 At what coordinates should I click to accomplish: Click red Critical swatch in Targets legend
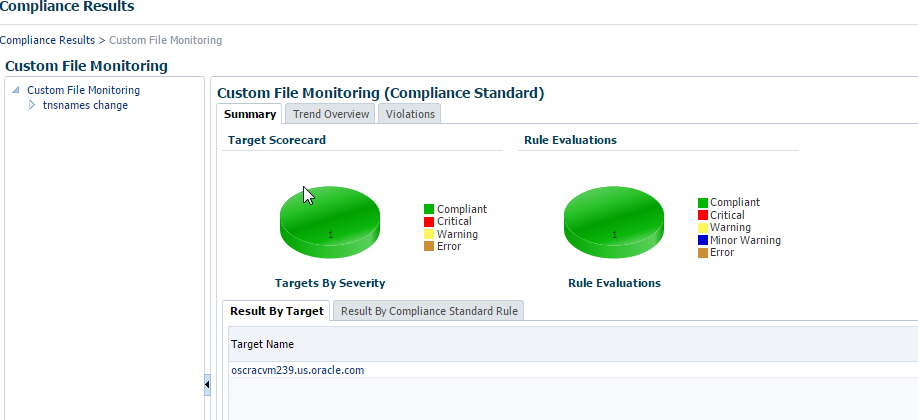pos(429,221)
